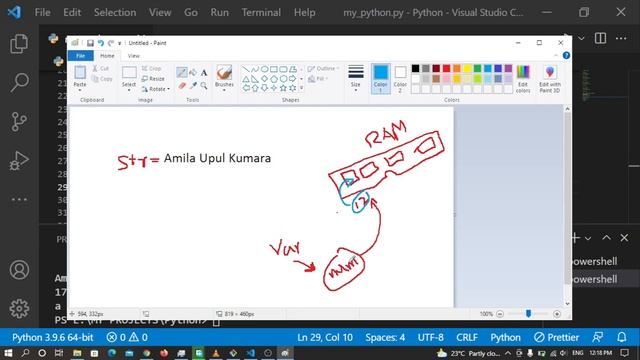
Task: Click Ln 29, Col 10 in status bar
Action: (325, 337)
